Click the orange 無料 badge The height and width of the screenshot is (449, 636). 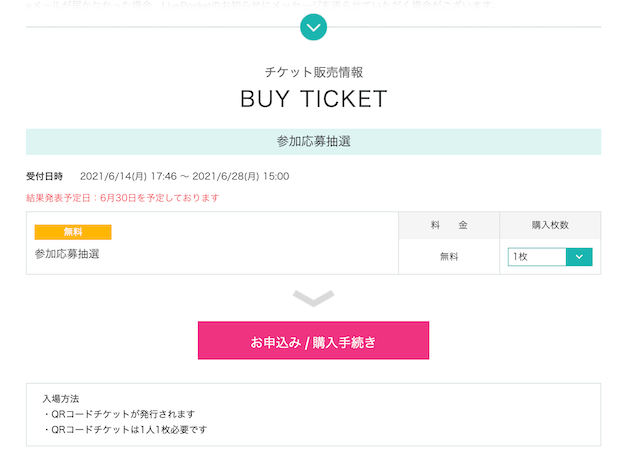[x=73, y=232]
